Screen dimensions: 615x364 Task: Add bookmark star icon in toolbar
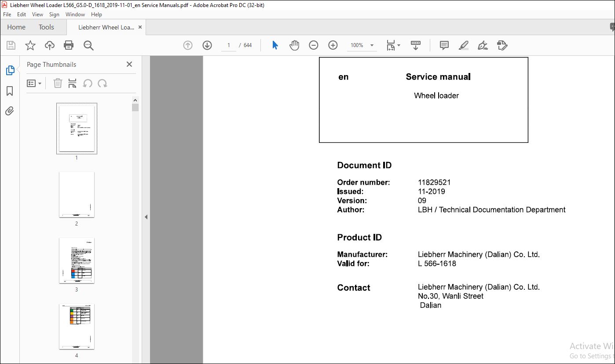click(x=30, y=45)
